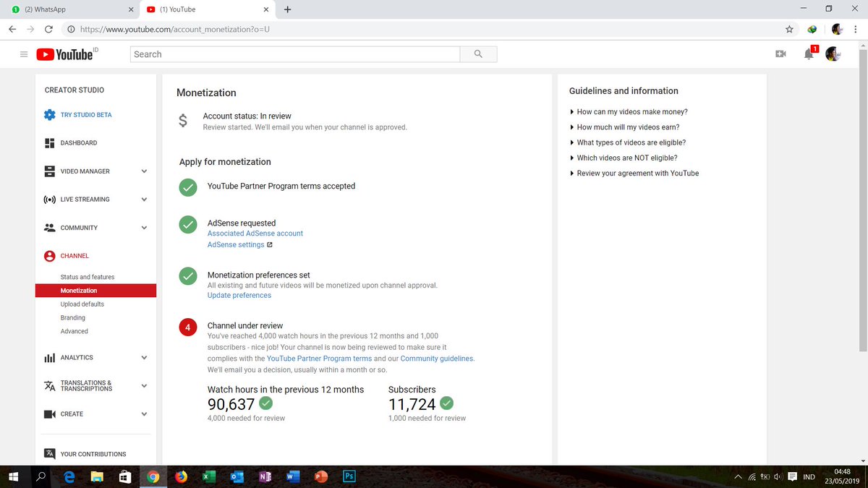Open Advanced in the Channel menu
The width and height of the screenshot is (868, 488).
pos(75,331)
